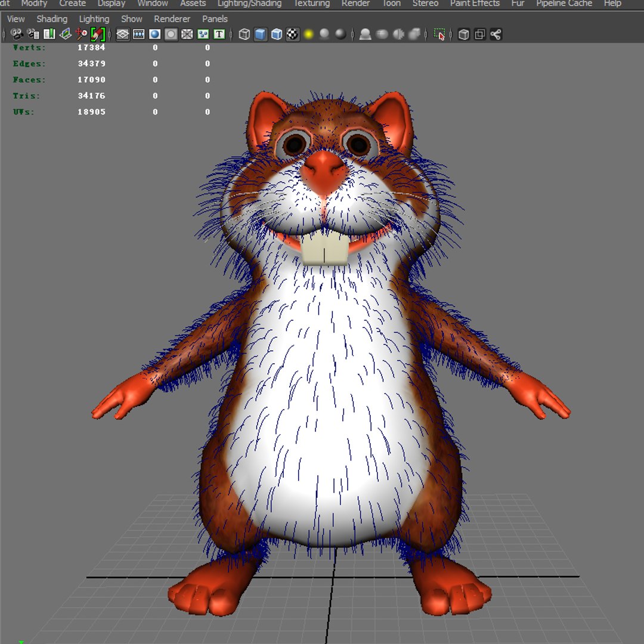Open the Assets menu
Screen dimensions: 644x644
193,4
